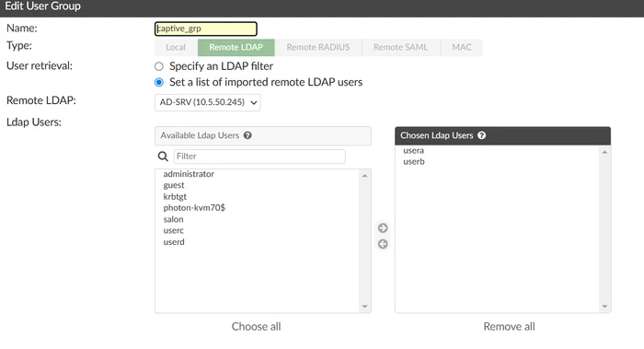Click the Choose all link

pos(257,326)
